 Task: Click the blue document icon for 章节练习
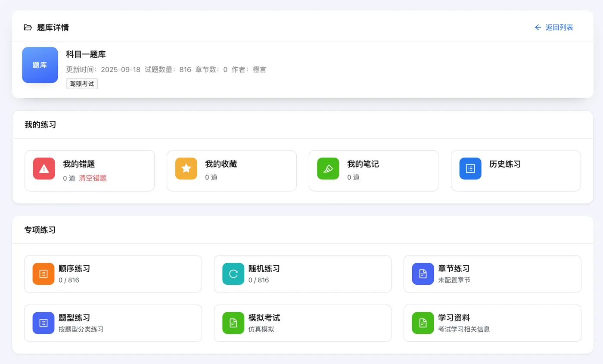pos(423,274)
